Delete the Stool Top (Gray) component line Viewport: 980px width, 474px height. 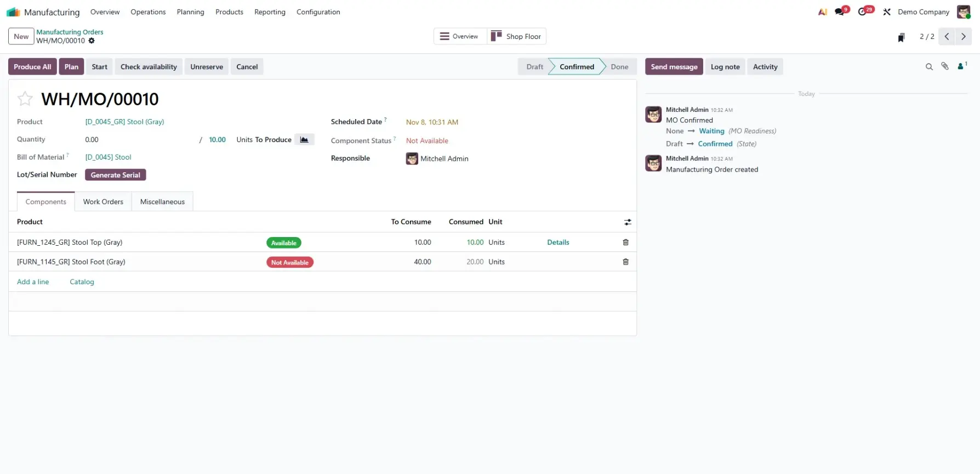tap(625, 242)
